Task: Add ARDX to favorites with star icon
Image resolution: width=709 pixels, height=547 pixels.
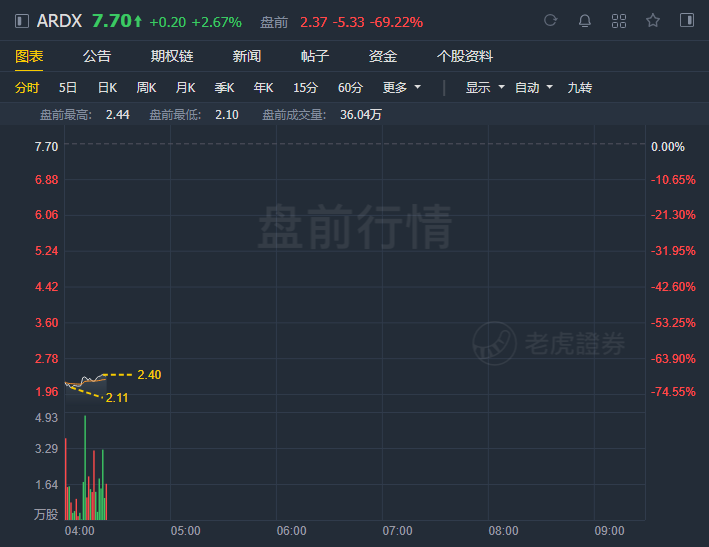Action: [653, 20]
